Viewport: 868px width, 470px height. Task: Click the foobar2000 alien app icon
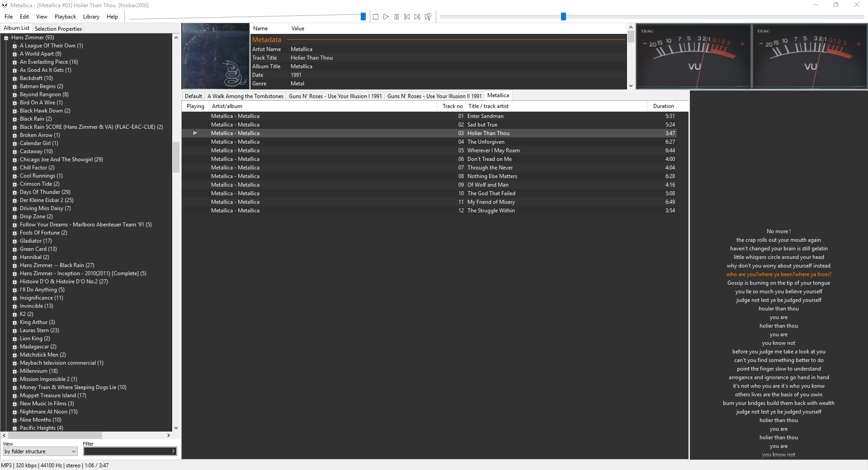tap(5, 5)
